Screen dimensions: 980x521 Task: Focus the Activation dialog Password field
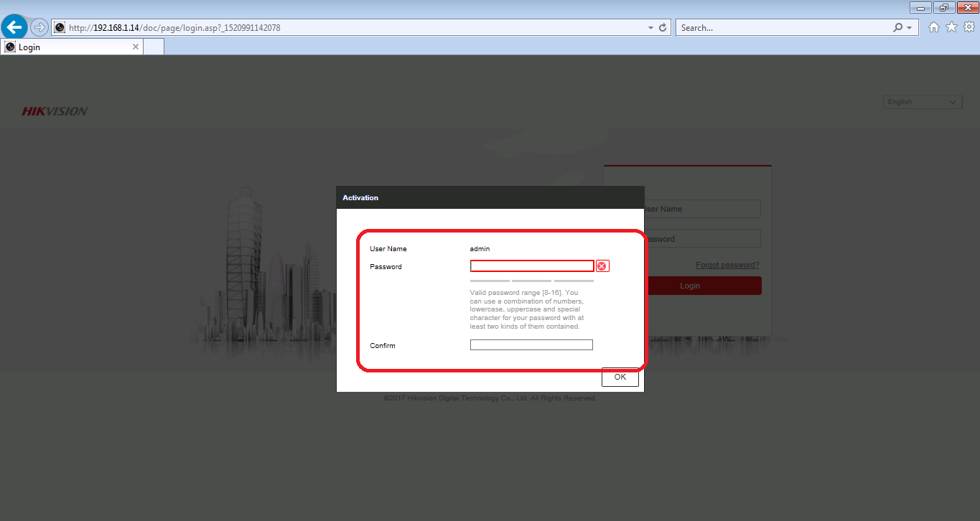pyautogui.click(x=532, y=266)
